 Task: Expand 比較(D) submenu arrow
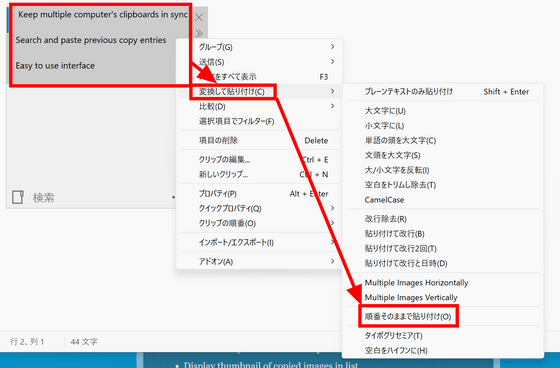tap(332, 106)
